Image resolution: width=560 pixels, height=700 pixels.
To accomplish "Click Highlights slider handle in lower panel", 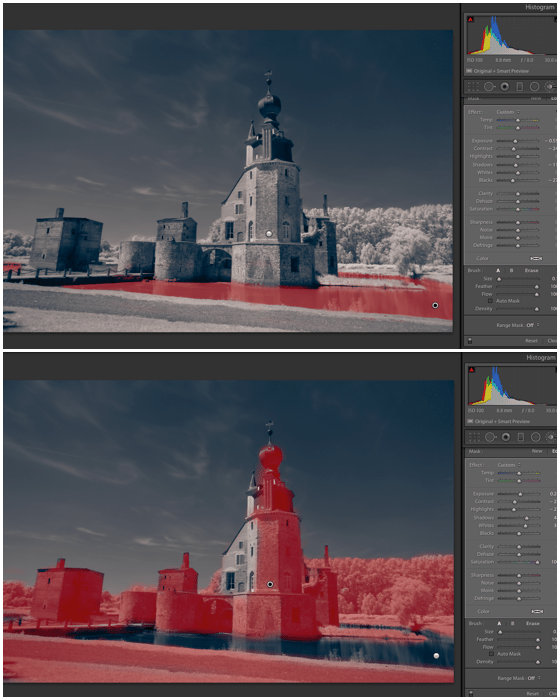I will [x=514, y=509].
